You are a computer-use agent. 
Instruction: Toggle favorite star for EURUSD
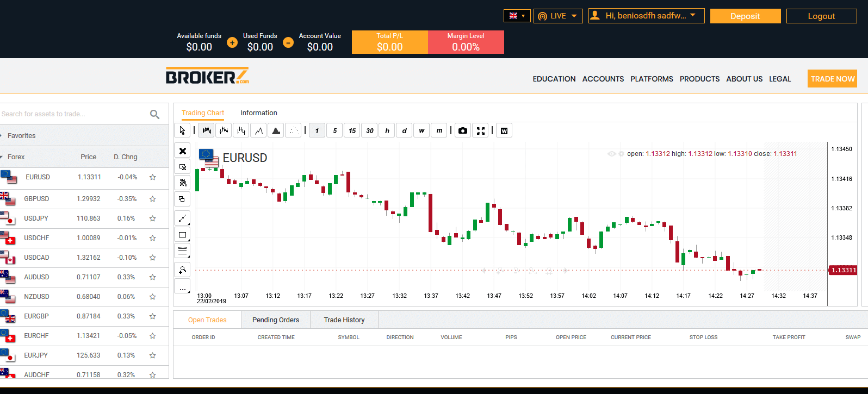[x=153, y=177]
